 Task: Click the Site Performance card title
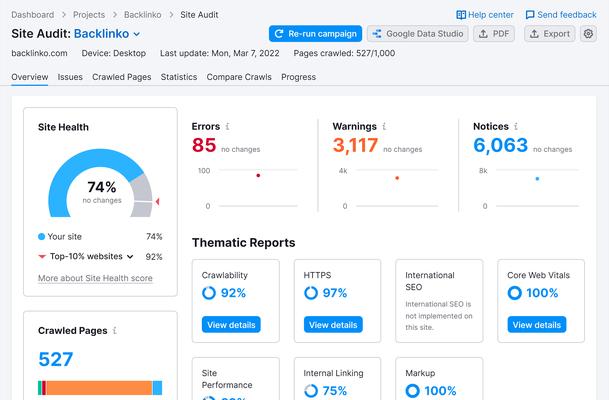[x=227, y=379]
